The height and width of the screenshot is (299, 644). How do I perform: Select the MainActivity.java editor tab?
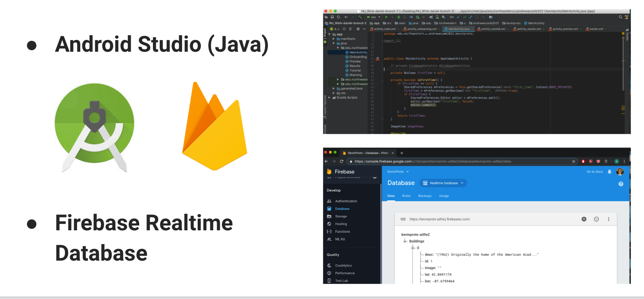coord(458,29)
